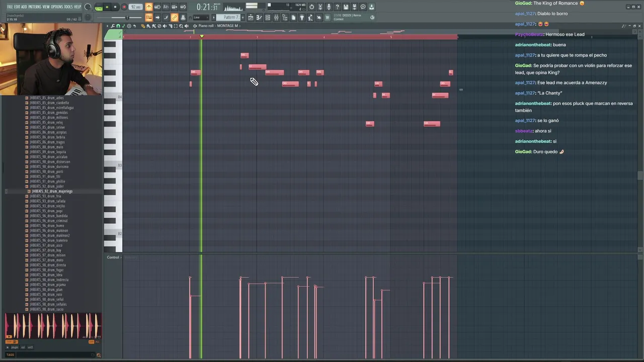Select JHBEATS_98_drum_pijama in the browser

click(47, 285)
